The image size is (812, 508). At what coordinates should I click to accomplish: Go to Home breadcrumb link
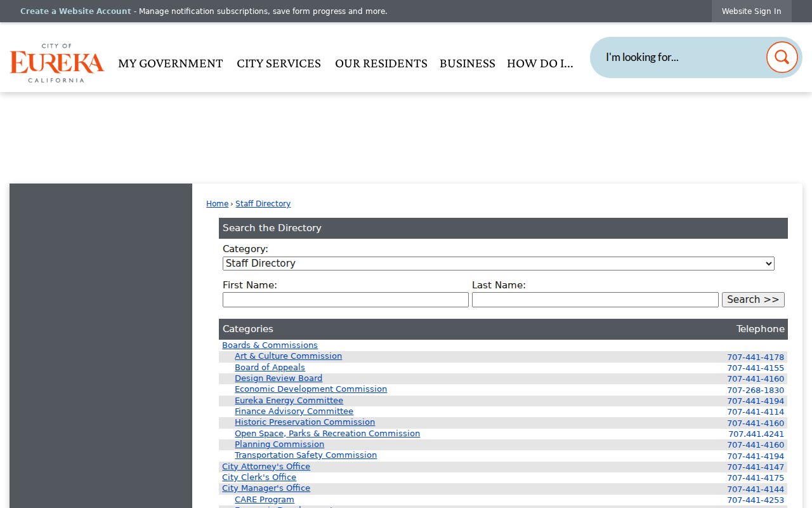[217, 204]
